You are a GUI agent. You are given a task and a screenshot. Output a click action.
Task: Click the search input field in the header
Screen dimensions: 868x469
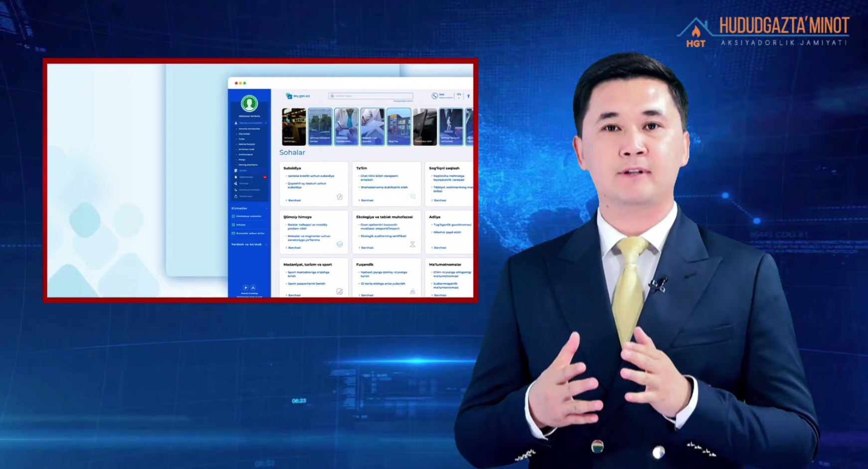tap(371, 96)
